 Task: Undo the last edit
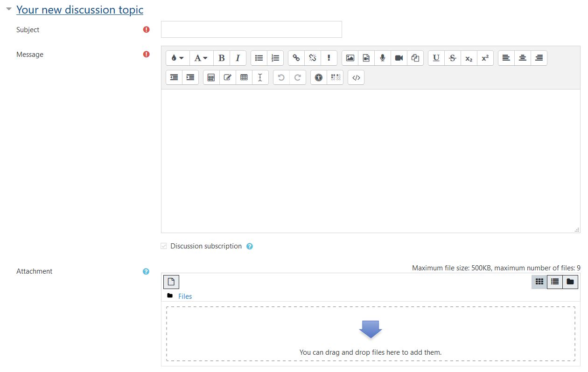click(x=281, y=77)
